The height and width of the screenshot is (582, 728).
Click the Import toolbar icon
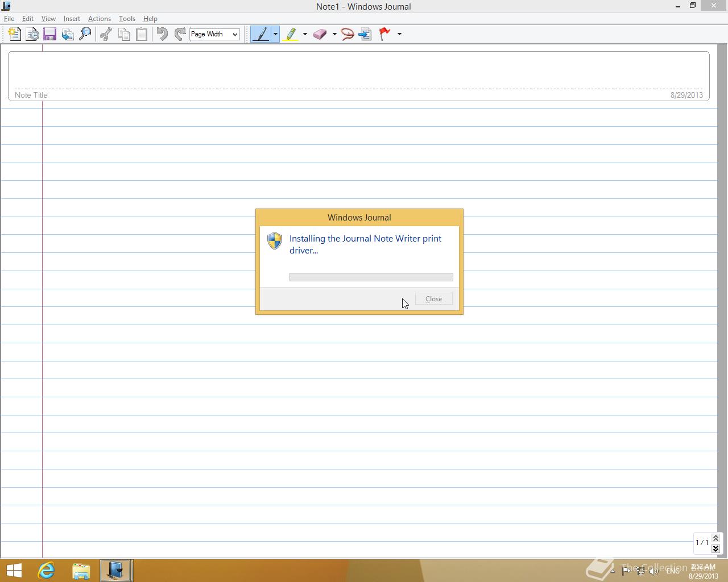pyautogui.click(x=68, y=34)
